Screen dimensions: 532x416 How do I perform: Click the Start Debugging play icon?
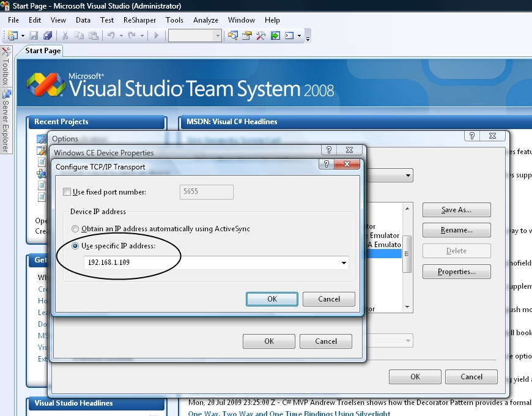[157, 35]
